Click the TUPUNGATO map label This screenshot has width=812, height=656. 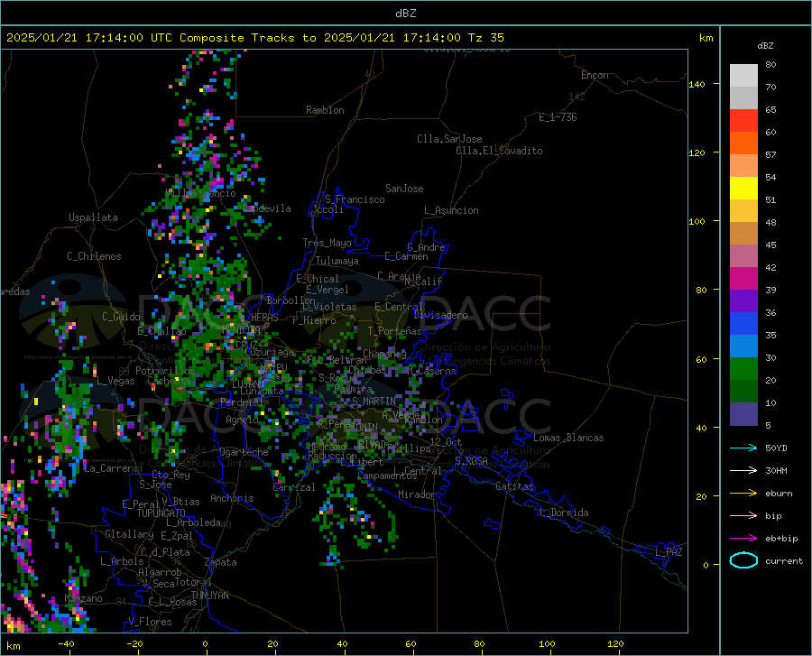tap(161, 513)
